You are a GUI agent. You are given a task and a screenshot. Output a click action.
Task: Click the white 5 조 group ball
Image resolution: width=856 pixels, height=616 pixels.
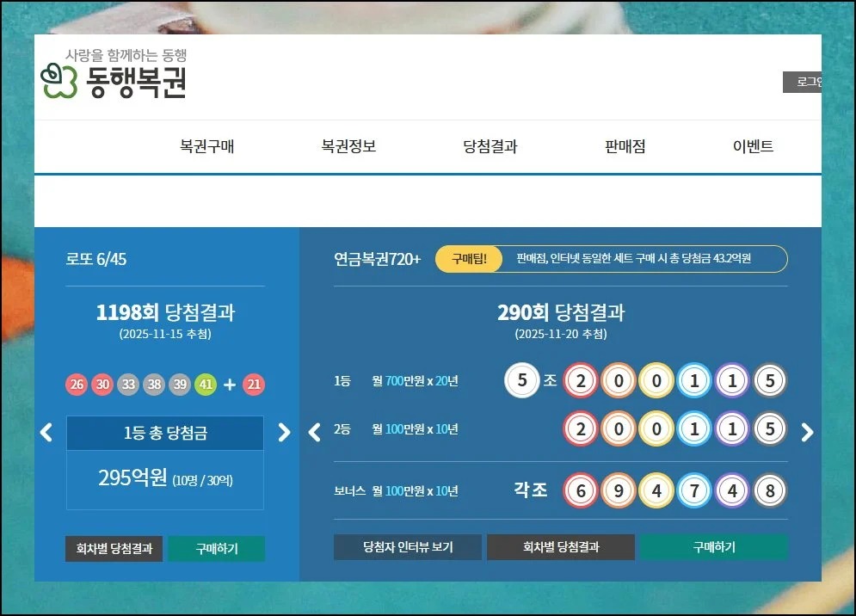pos(521,380)
